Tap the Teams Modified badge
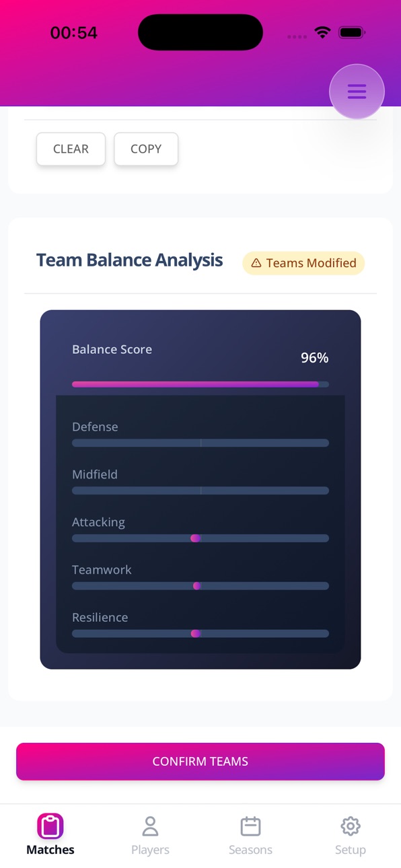This screenshot has width=401, height=868. pos(303,263)
